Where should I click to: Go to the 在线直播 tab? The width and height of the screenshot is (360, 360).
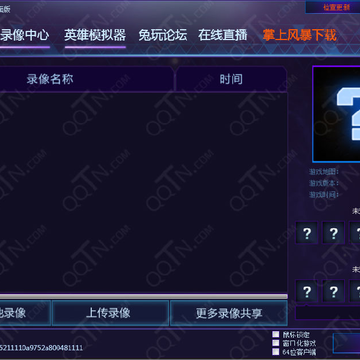pos(223,35)
